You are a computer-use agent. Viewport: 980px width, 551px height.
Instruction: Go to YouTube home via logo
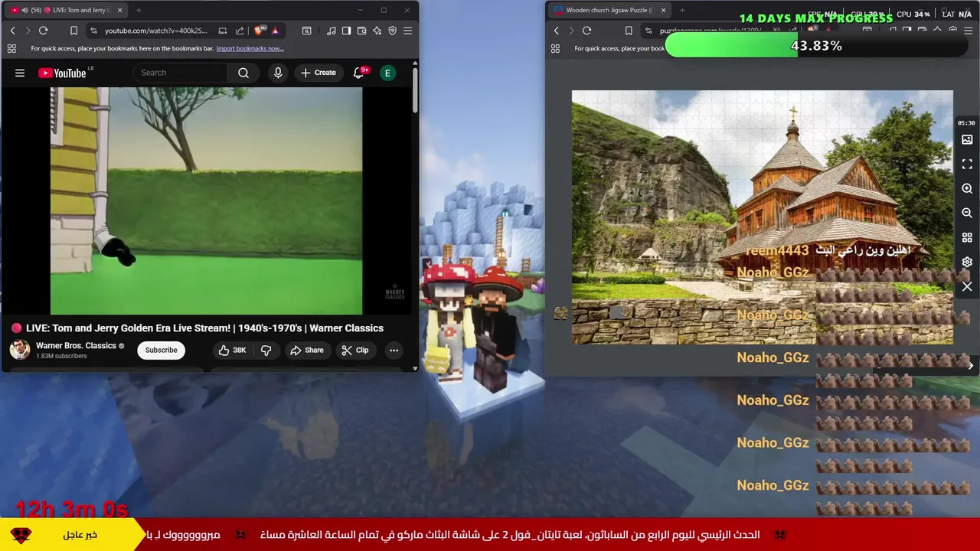[x=62, y=73]
